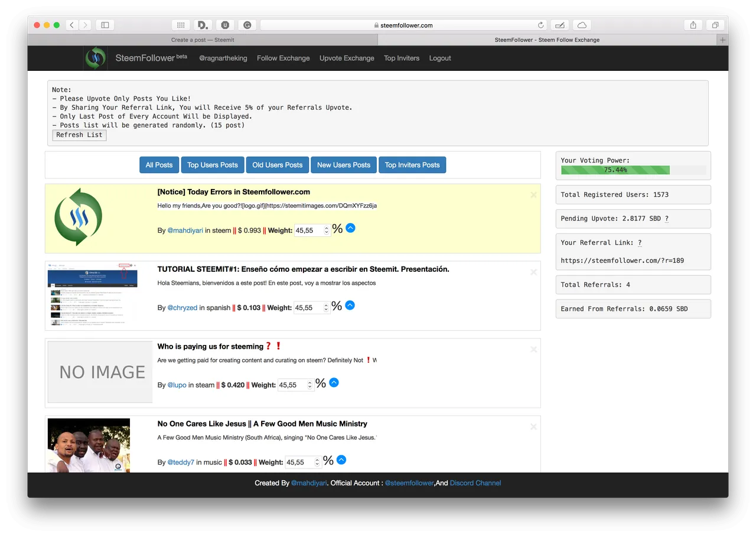Open @mahdiyari author link in notice post
This screenshot has height=537, width=756.
[185, 230]
